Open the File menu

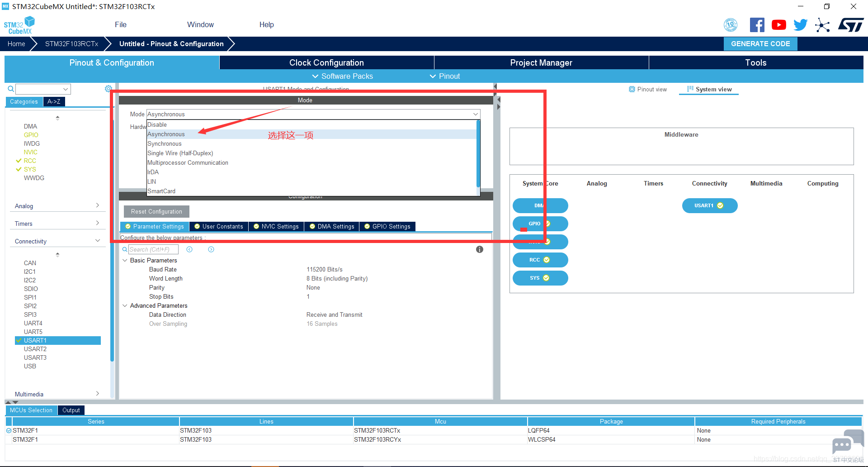(121, 24)
